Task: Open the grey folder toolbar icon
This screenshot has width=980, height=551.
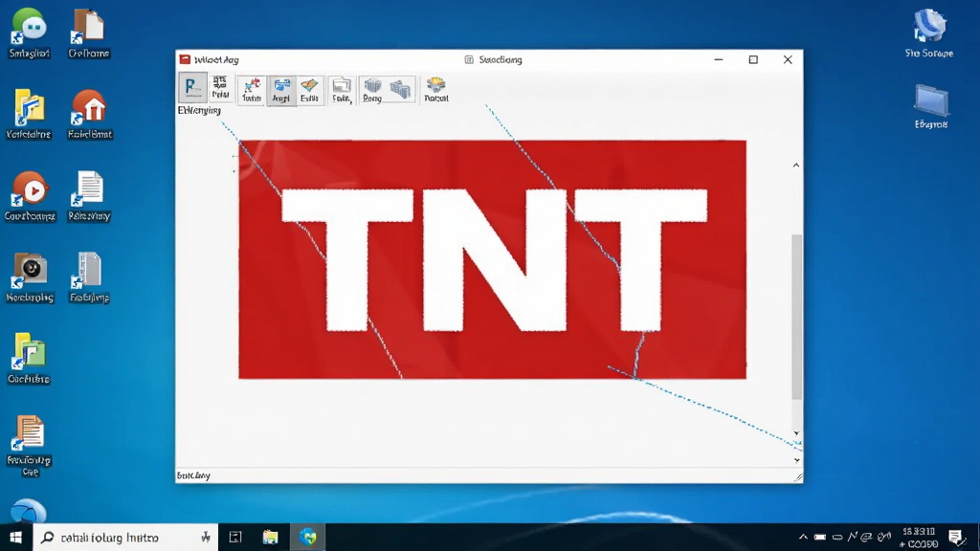Action: point(342,90)
